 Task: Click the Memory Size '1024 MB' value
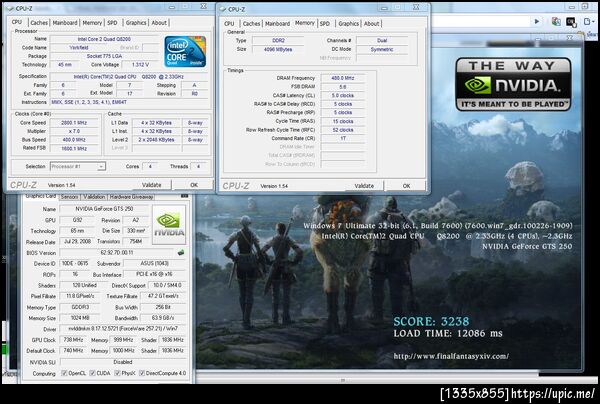[80, 318]
